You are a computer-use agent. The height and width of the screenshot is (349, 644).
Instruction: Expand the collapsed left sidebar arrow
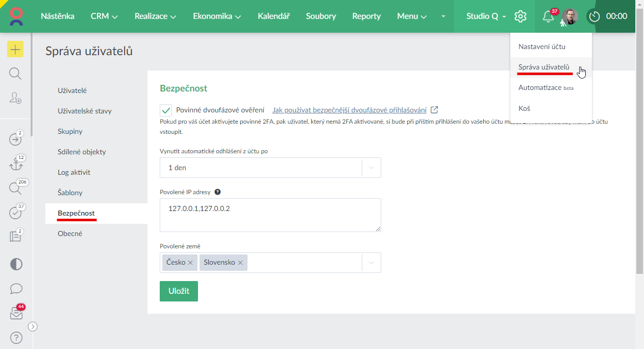coord(33,327)
